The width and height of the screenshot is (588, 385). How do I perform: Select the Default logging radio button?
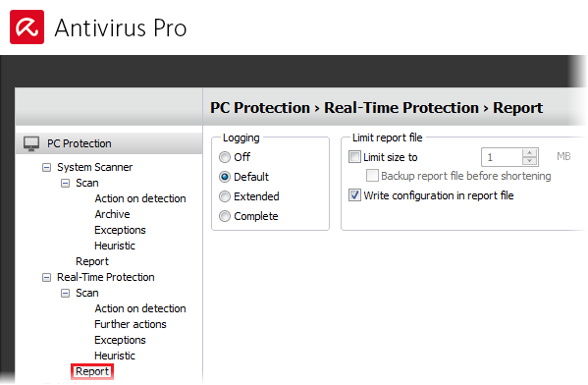(225, 177)
